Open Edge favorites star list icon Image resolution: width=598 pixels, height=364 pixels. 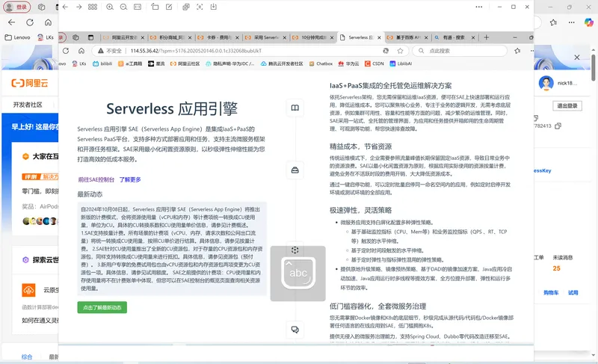point(553,22)
